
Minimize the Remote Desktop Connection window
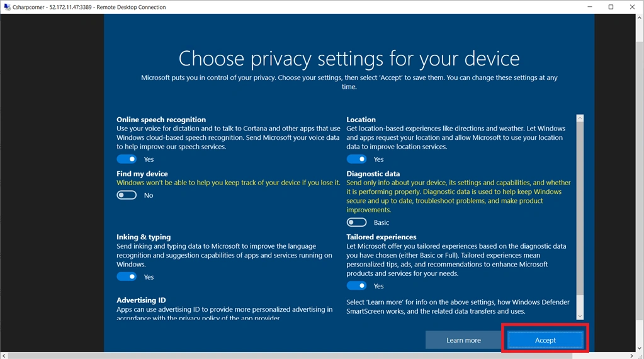[590, 7]
